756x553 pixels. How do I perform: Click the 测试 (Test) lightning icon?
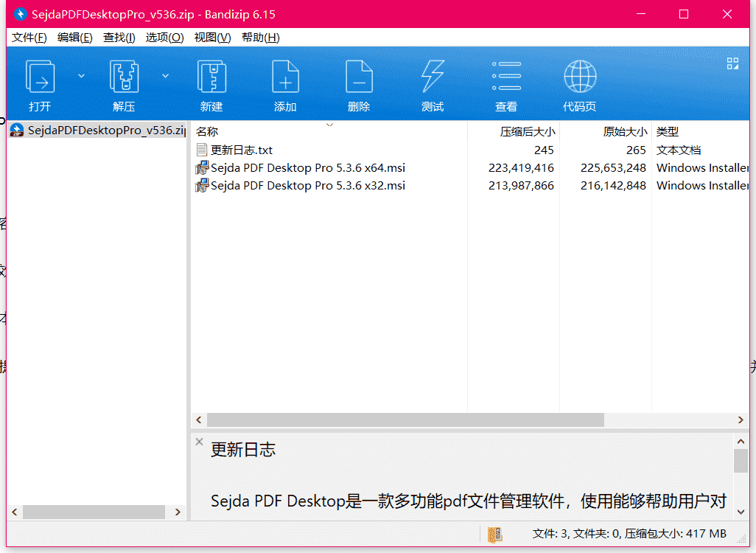coord(433,76)
